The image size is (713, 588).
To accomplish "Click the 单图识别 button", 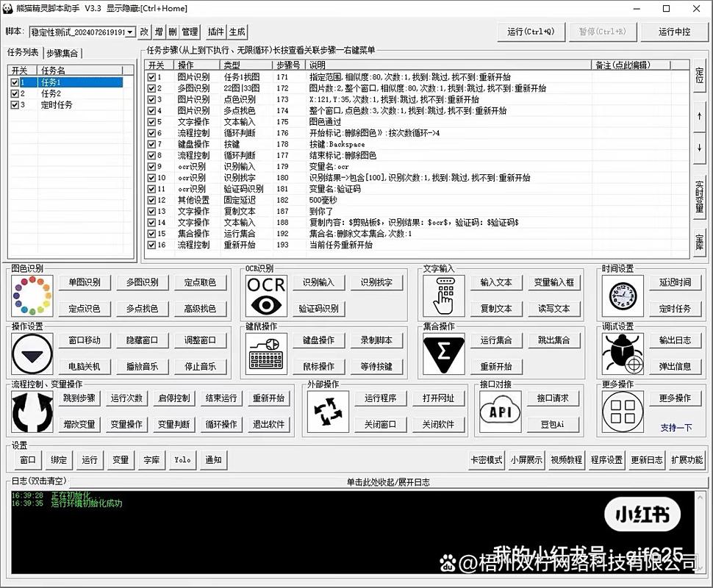I will 85,282.
